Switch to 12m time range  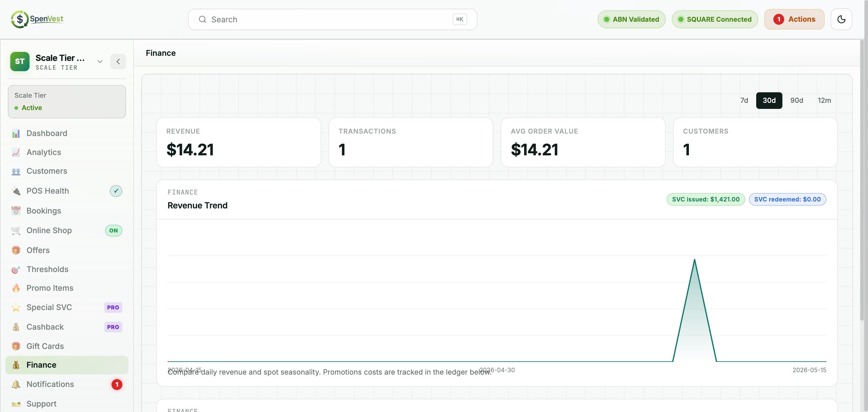(x=824, y=100)
